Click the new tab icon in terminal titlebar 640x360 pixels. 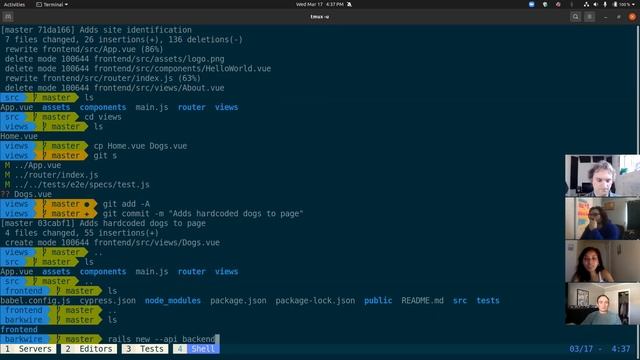point(8,17)
